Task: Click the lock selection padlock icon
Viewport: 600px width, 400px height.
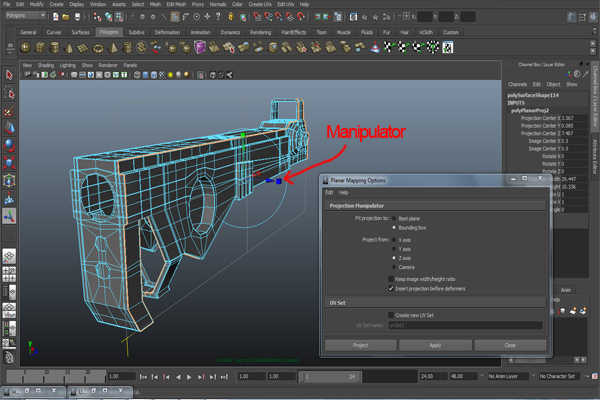Action: [x=231, y=16]
